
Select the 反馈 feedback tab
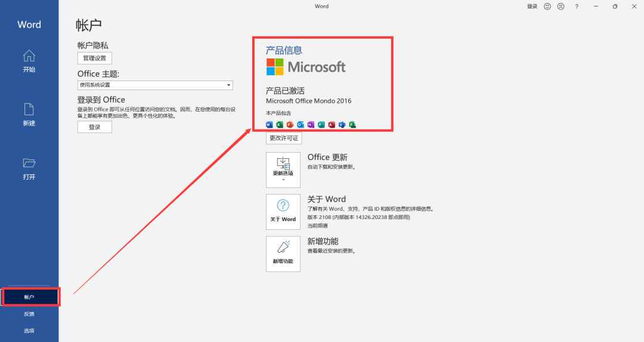(29, 314)
